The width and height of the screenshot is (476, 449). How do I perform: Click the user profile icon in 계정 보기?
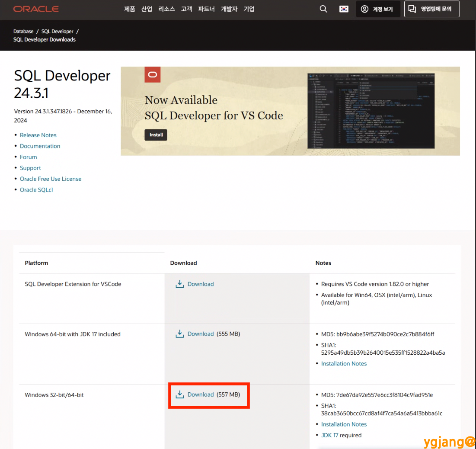point(364,9)
